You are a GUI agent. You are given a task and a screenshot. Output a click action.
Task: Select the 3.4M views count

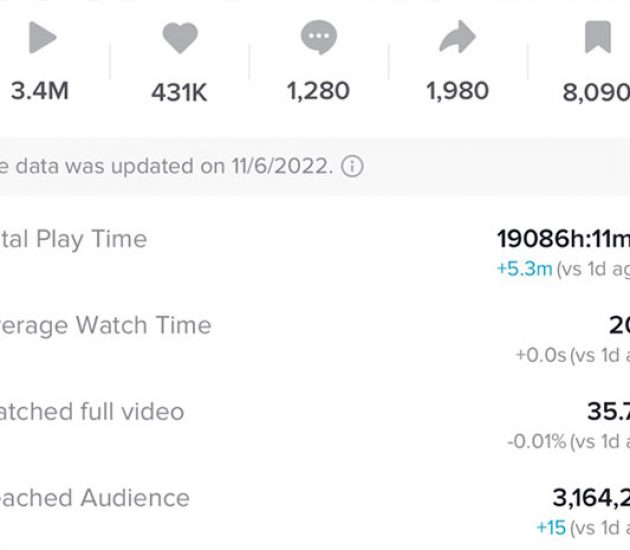[40, 91]
